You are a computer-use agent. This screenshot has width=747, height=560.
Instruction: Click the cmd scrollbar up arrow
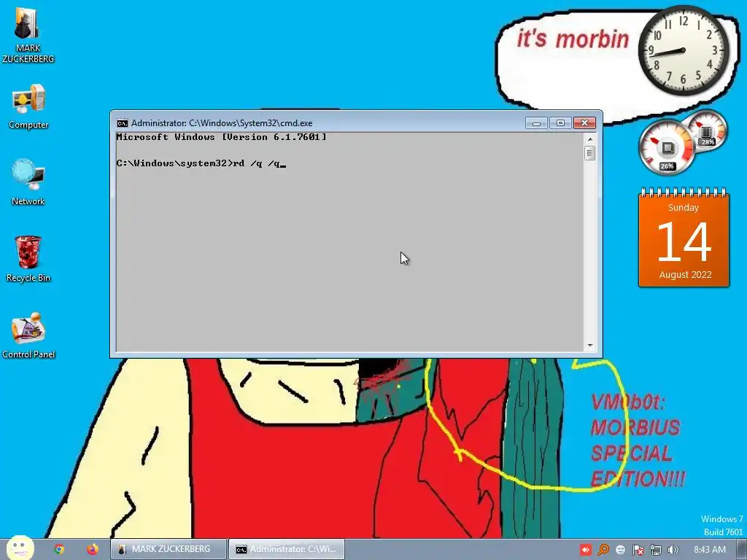tap(589, 139)
